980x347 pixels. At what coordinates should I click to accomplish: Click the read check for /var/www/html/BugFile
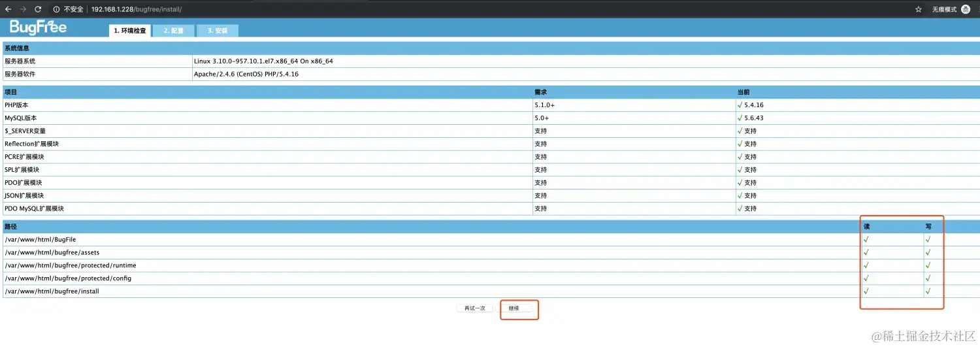click(866, 239)
